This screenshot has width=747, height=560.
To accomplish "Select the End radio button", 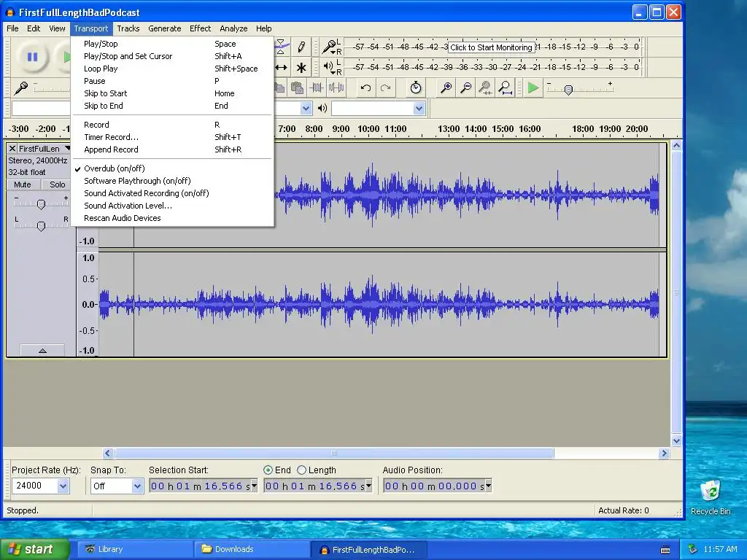I will [x=268, y=470].
